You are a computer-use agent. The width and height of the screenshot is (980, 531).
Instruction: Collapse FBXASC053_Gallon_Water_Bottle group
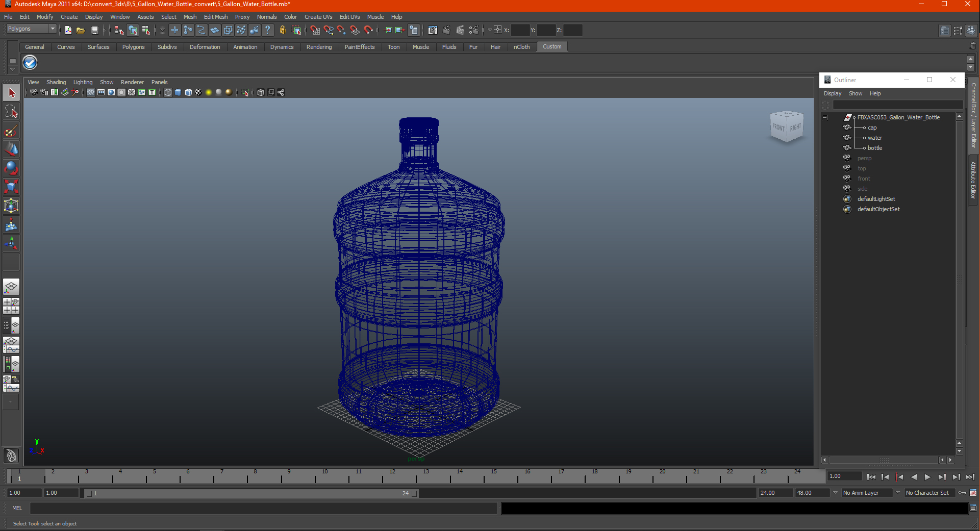(824, 117)
